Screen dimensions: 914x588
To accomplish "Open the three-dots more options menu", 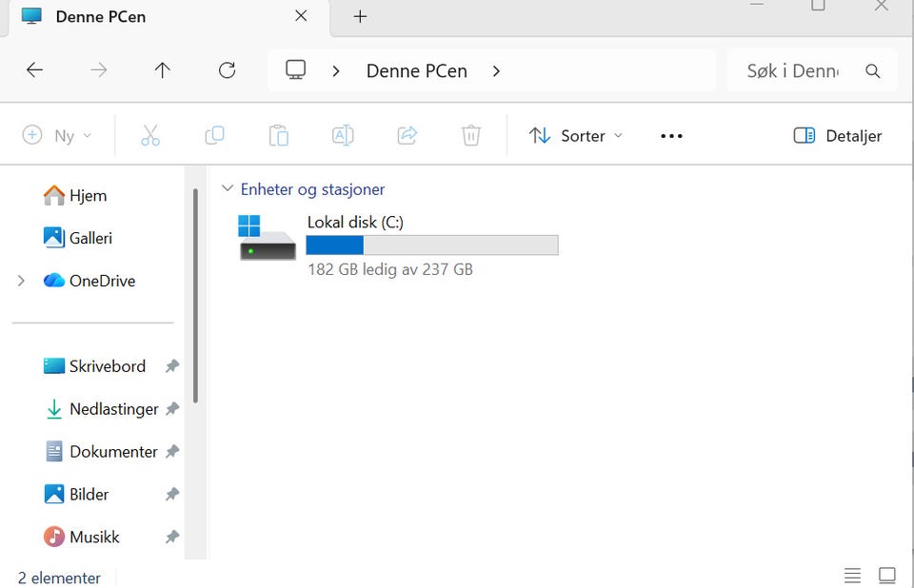I will pyautogui.click(x=671, y=136).
